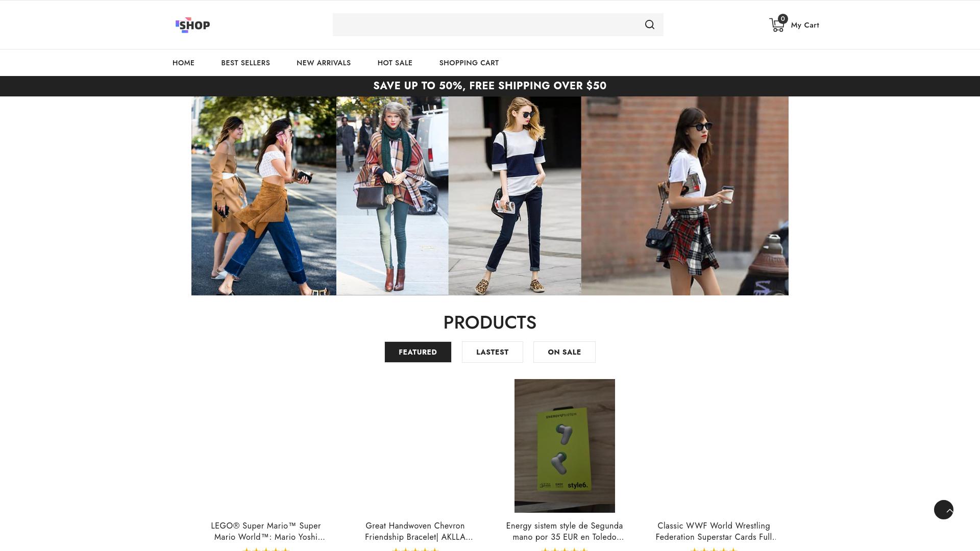Open the SHOPPING CART menu link
The height and width of the screenshot is (551, 980).
pyautogui.click(x=469, y=63)
